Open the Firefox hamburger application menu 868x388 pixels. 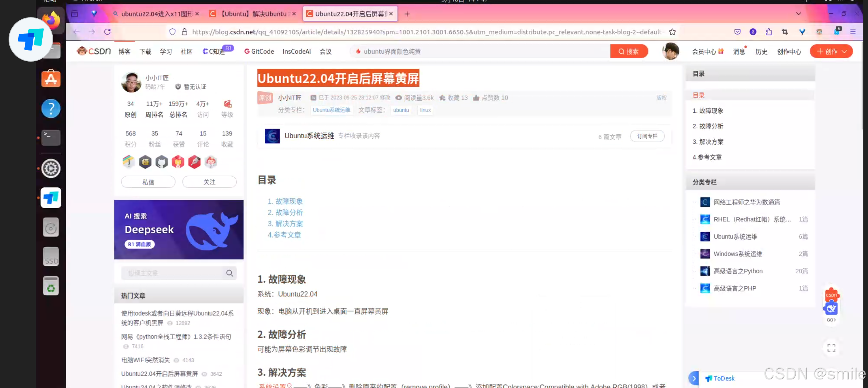point(853,32)
